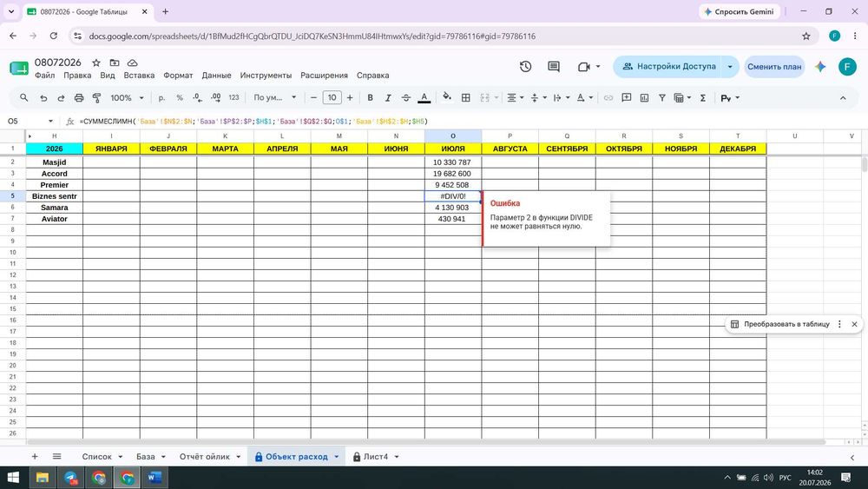Create a filter via funnel icon

(662, 97)
